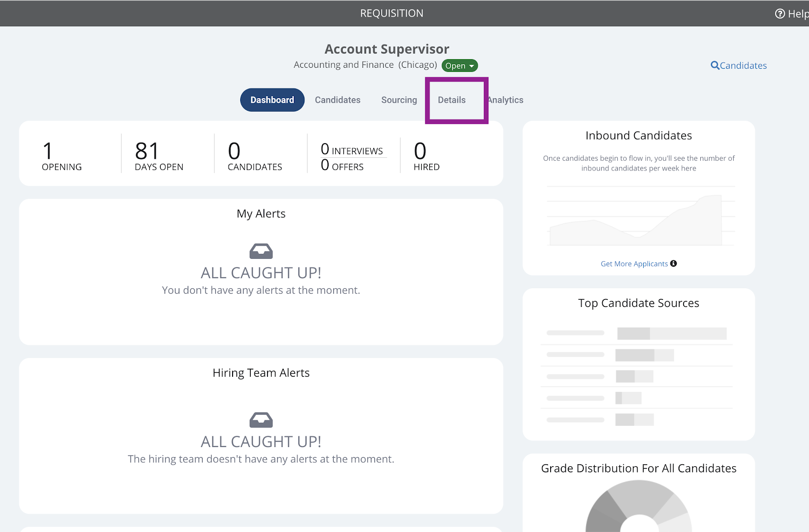Screen dimensions: 809x532
Task: Click the Help question mark icon
Action: [780, 14]
